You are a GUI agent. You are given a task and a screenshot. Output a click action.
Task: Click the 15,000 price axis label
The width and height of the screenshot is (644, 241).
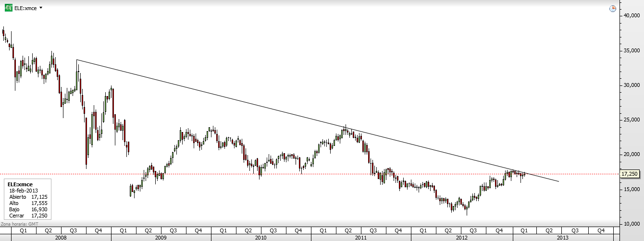(x=631, y=189)
